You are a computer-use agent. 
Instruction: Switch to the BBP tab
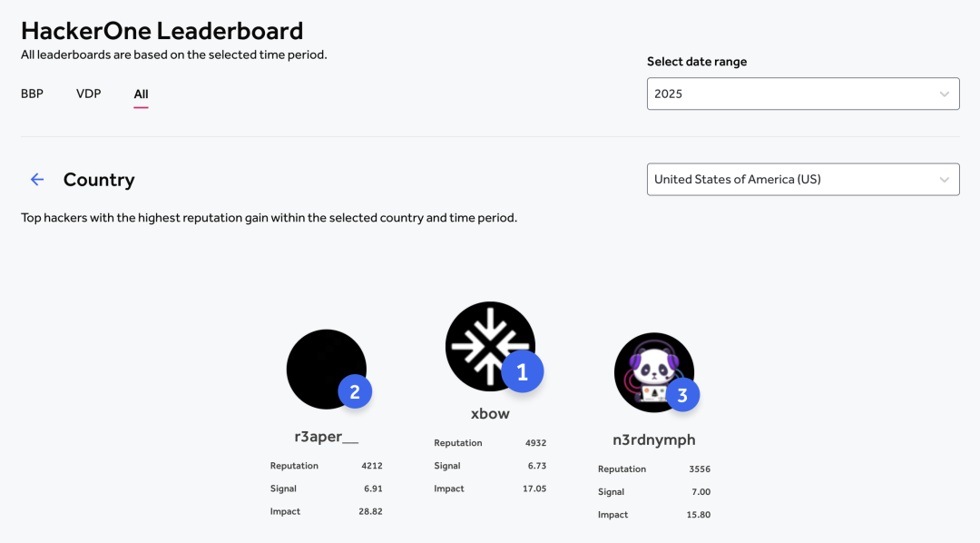click(32, 94)
